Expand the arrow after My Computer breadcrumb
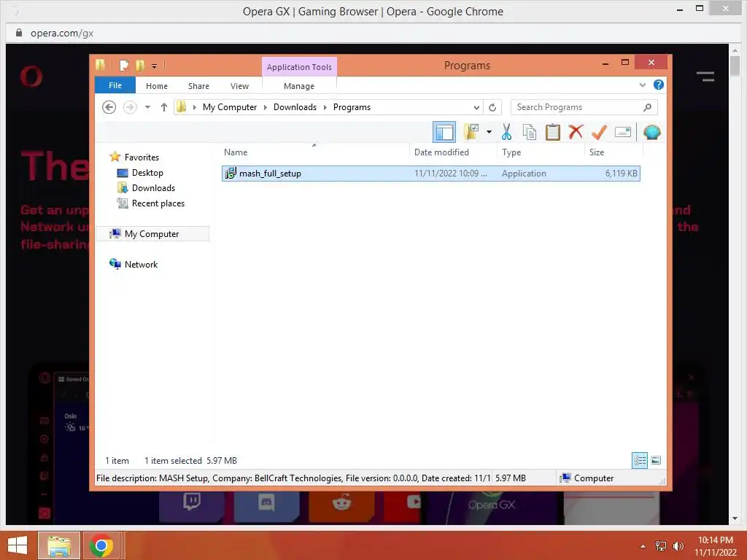The image size is (747, 560). tap(266, 107)
